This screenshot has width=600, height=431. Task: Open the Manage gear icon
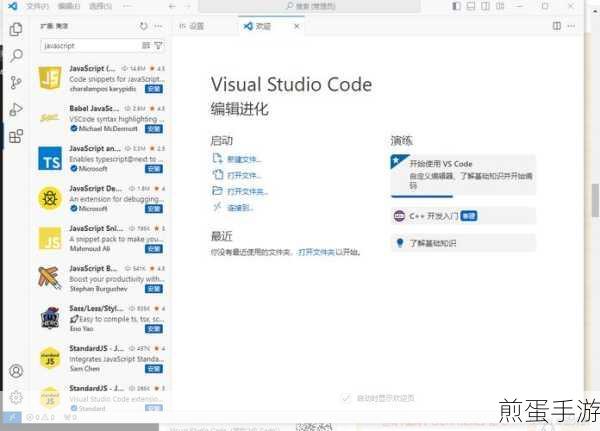coord(16,398)
